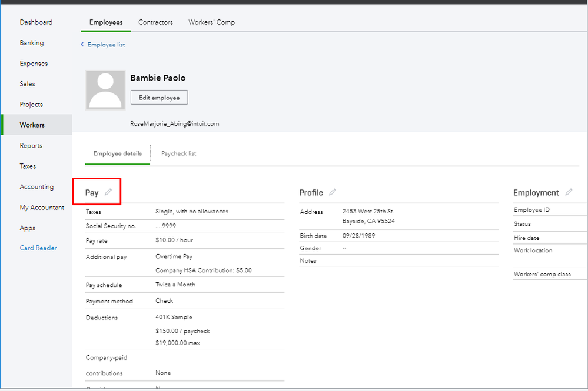
Task: Select the Employee details tab
Action: 117,153
